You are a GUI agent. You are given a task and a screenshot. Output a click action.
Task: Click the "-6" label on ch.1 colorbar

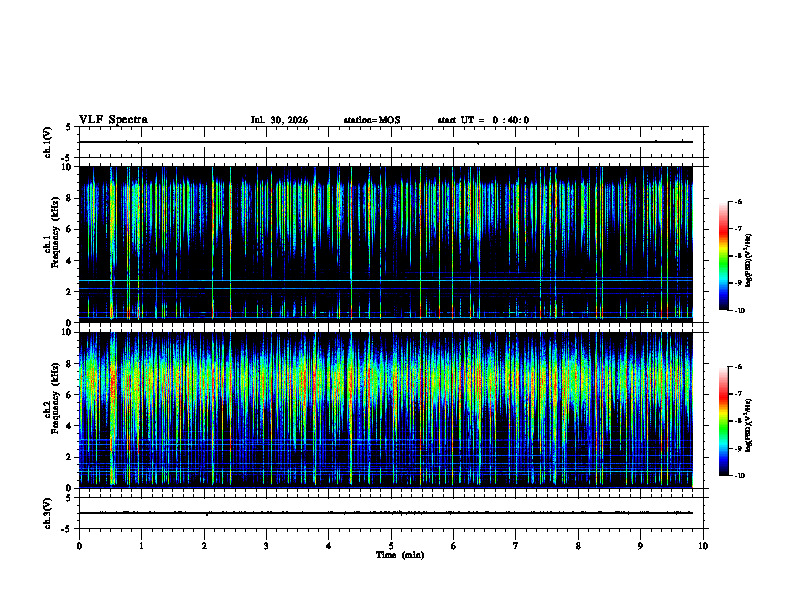(738, 201)
